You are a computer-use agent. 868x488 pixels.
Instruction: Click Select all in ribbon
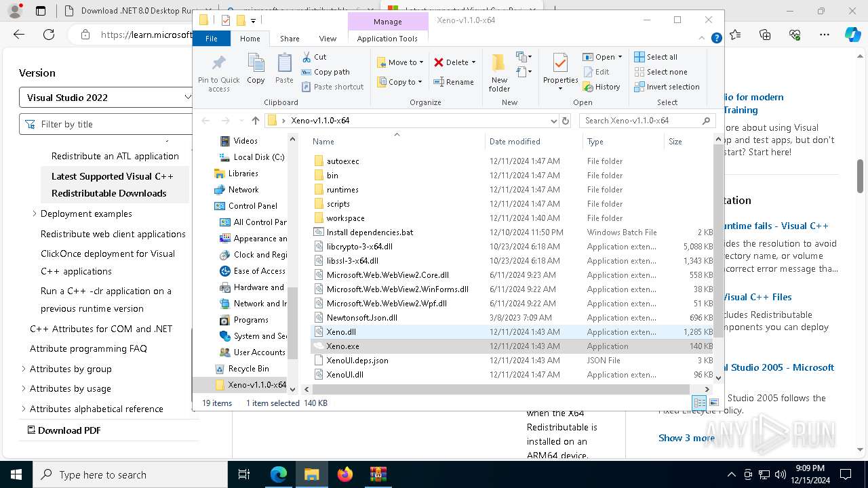(656, 57)
